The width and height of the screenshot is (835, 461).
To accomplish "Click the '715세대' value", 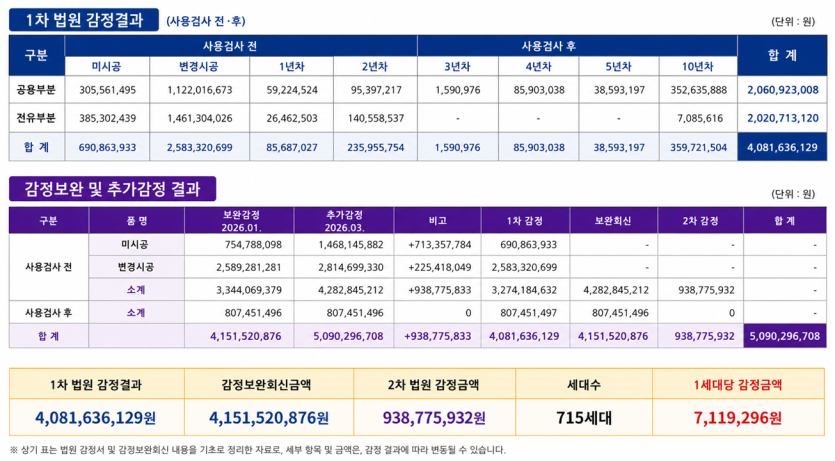I will 584,418.
